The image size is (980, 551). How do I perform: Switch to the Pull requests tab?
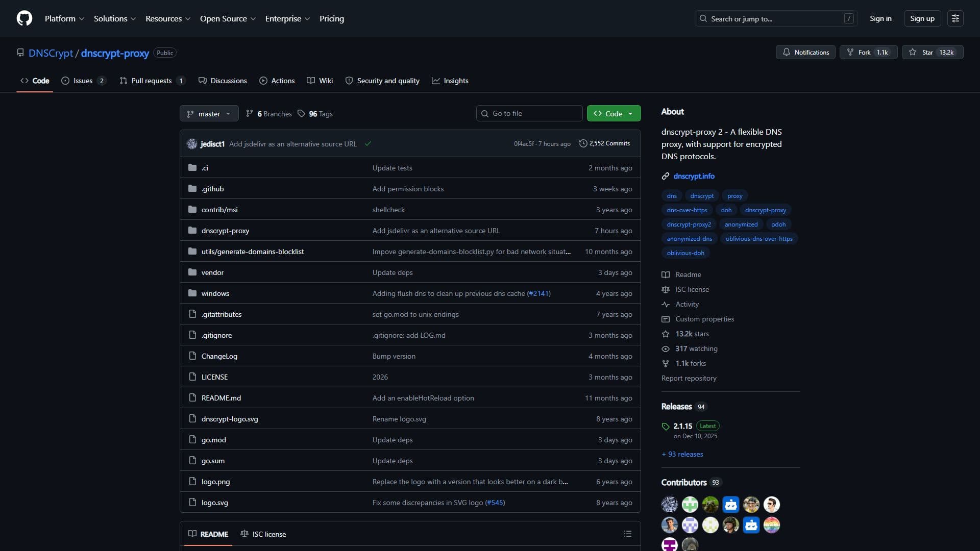point(152,81)
